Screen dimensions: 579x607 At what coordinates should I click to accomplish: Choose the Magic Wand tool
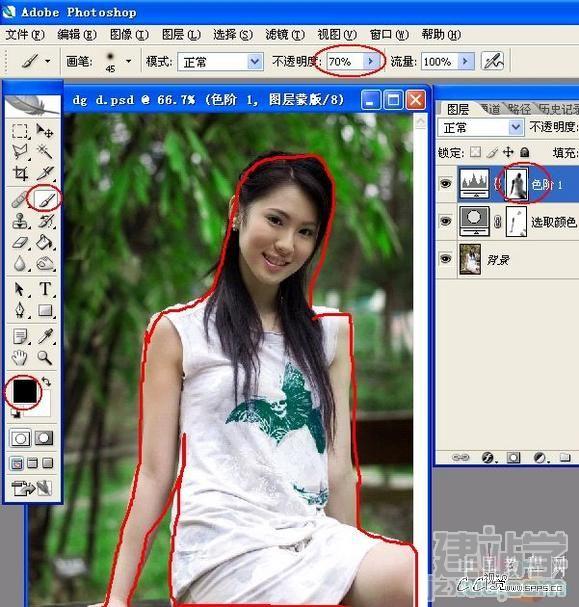pyautogui.click(x=45, y=151)
